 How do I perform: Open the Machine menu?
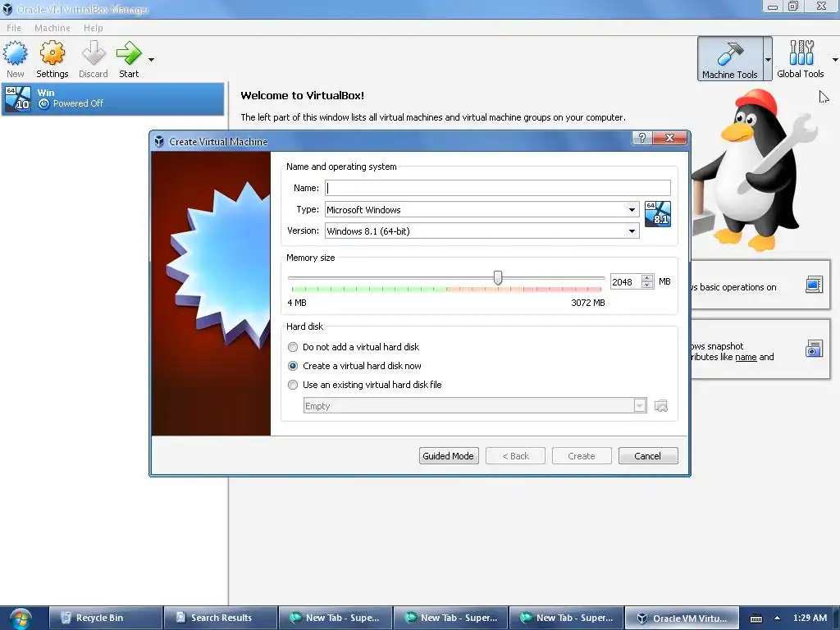click(52, 28)
